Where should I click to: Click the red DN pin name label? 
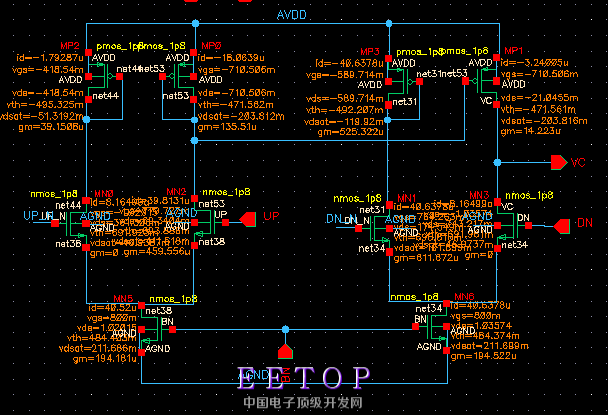(585, 223)
